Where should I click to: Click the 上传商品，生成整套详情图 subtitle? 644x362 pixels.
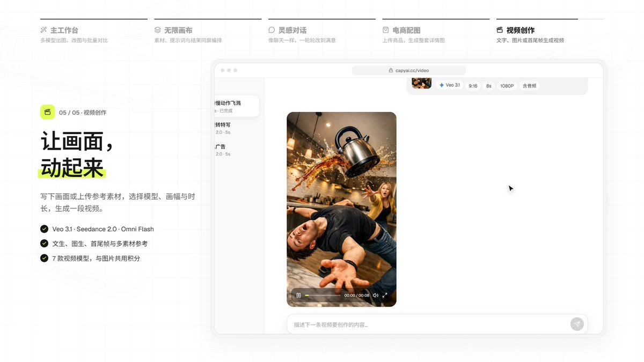point(413,40)
